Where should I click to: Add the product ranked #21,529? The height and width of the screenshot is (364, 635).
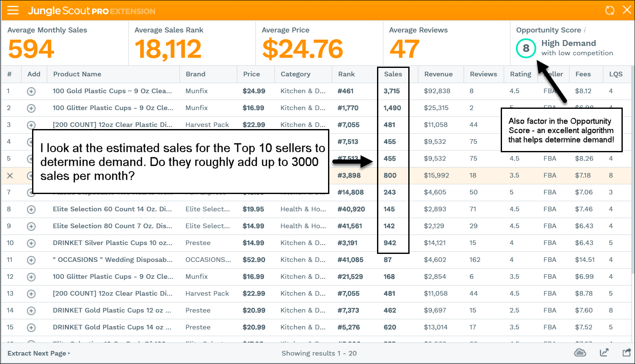point(31,277)
